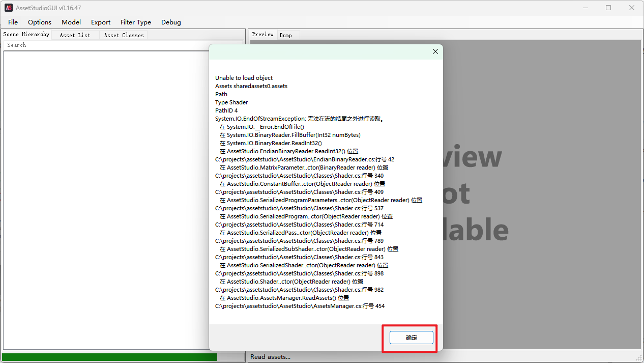Click the 'AssetStudio.AssetsManager.ReadAssets()' line

click(x=284, y=298)
